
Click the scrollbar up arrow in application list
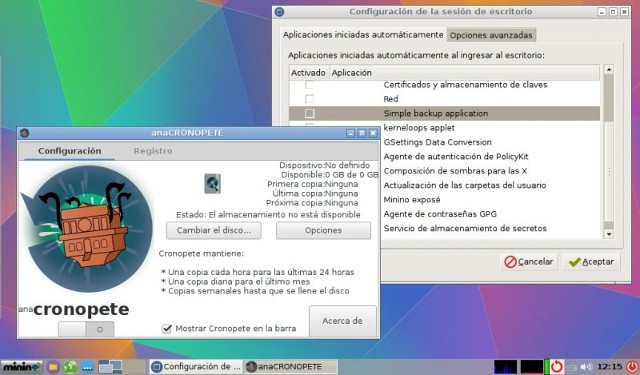[x=609, y=70]
